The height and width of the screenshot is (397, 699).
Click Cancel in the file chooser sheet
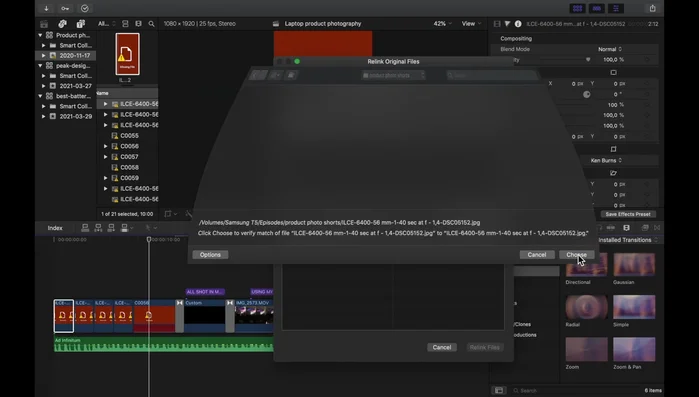[x=537, y=255]
